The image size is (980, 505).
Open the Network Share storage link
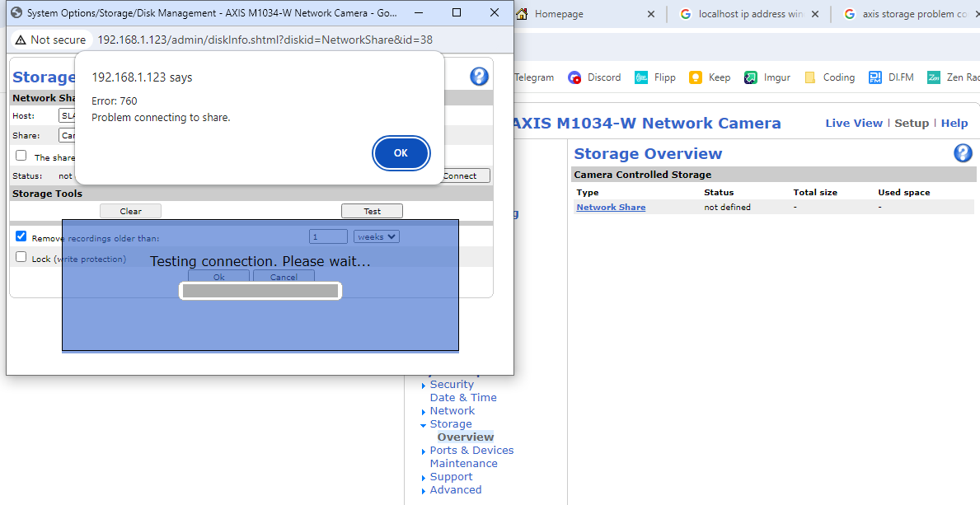pos(611,207)
